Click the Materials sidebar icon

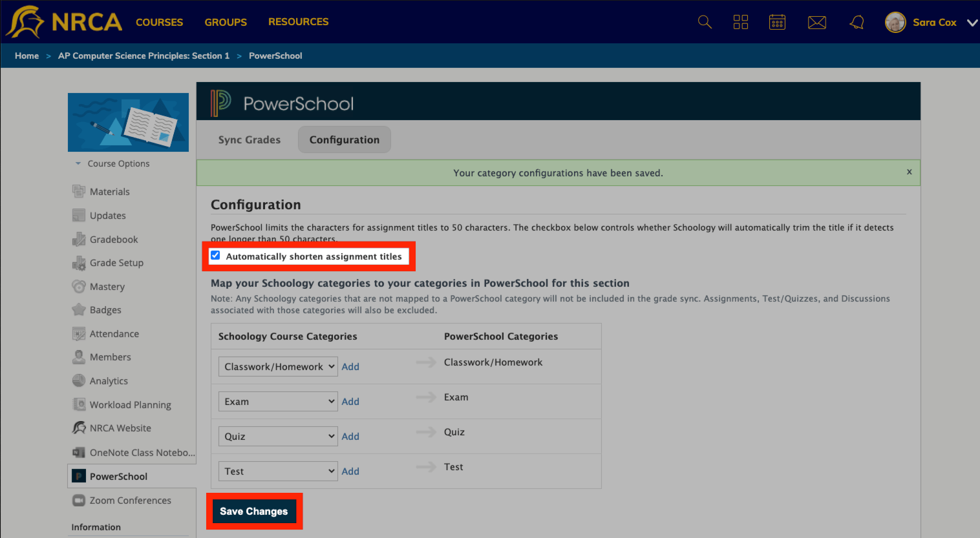[x=79, y=191]
